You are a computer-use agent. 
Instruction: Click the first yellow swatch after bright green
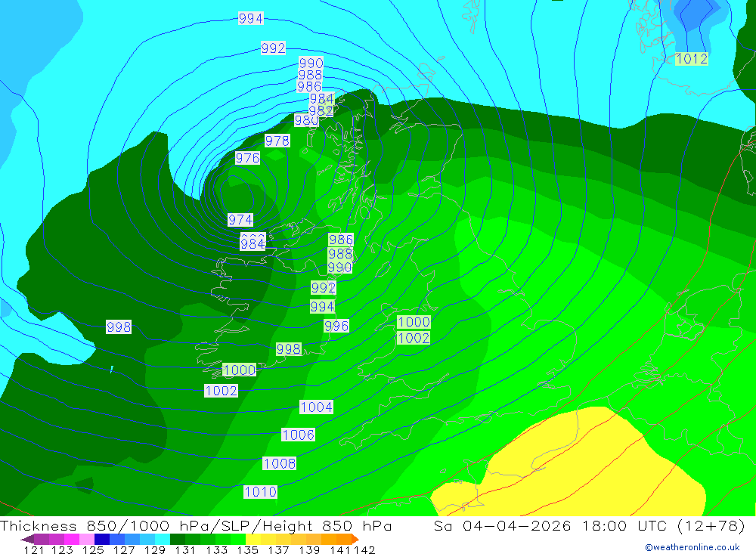(253, 539)
